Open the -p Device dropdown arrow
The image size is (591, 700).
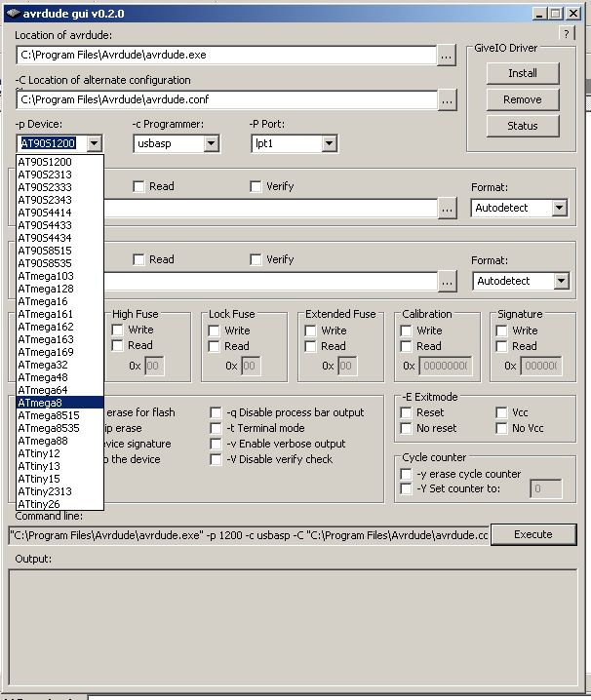pyautogui.click(x=95, y=143)
